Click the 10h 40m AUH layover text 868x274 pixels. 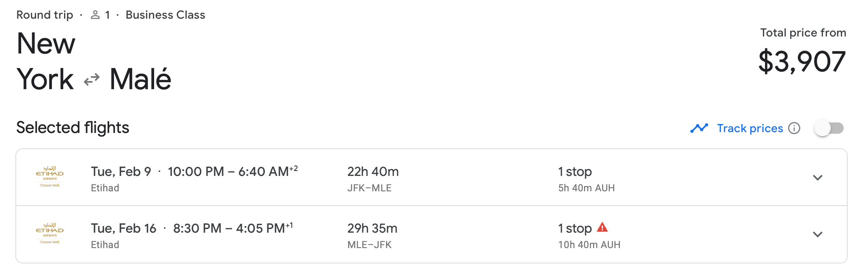point(589,245)
